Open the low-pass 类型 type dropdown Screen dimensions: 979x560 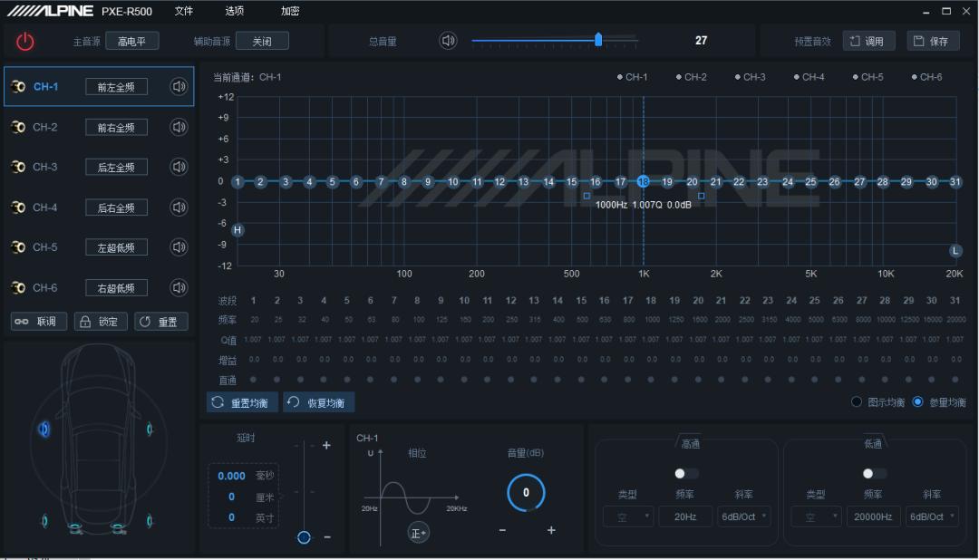(x=816, y=517)
